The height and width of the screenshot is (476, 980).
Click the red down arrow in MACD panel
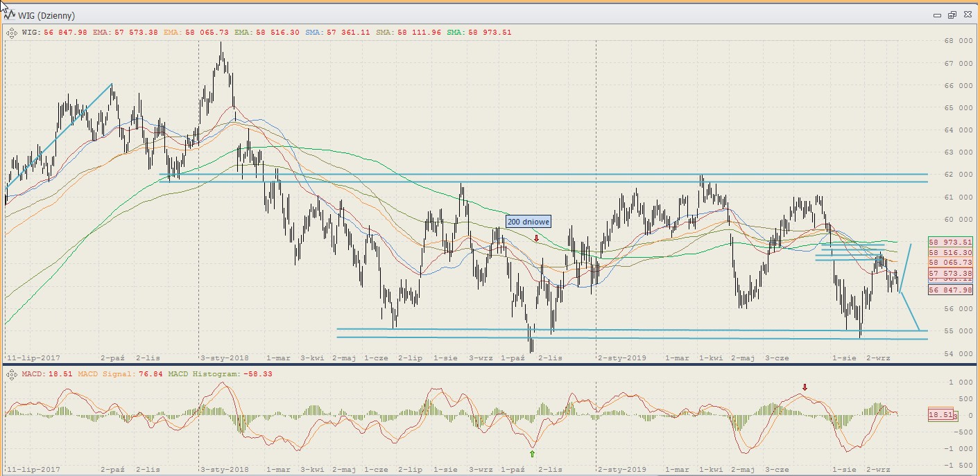tap(805, 387)
